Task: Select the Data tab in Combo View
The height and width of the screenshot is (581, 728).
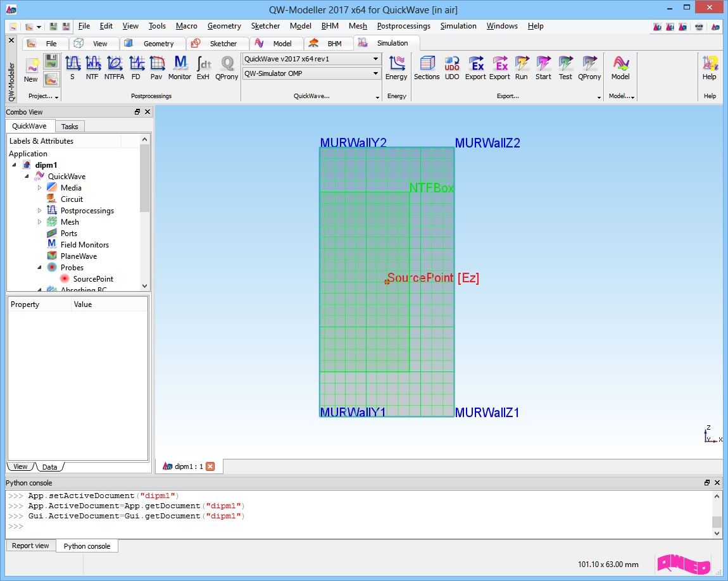Action: [x=49, y=467]
